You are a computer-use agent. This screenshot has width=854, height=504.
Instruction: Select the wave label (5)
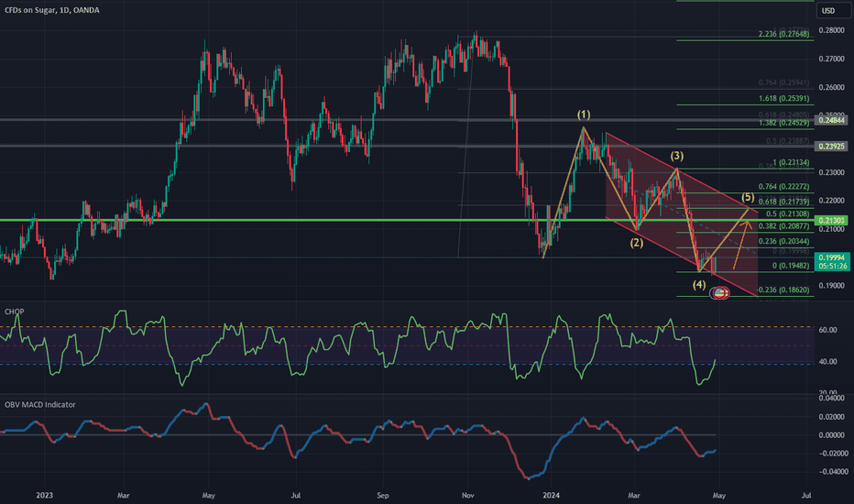(748, 197)
